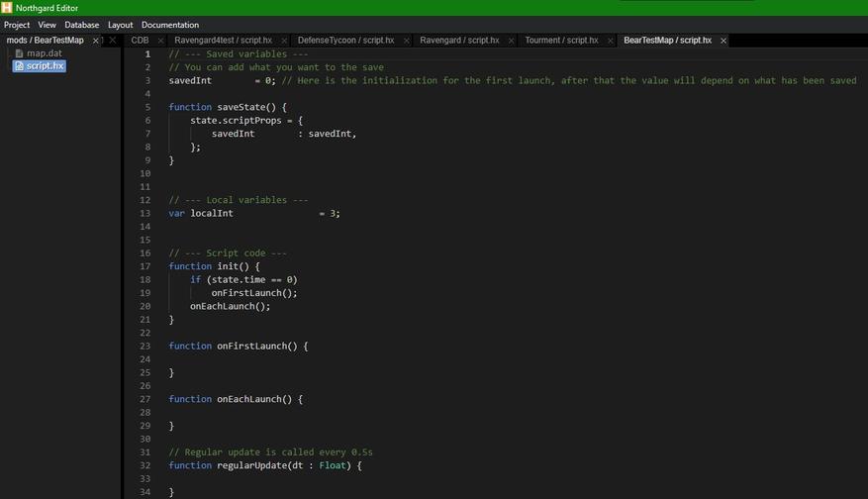Click the script.hx file icon in tree
The image size is (868, 499).
[19, 66]
